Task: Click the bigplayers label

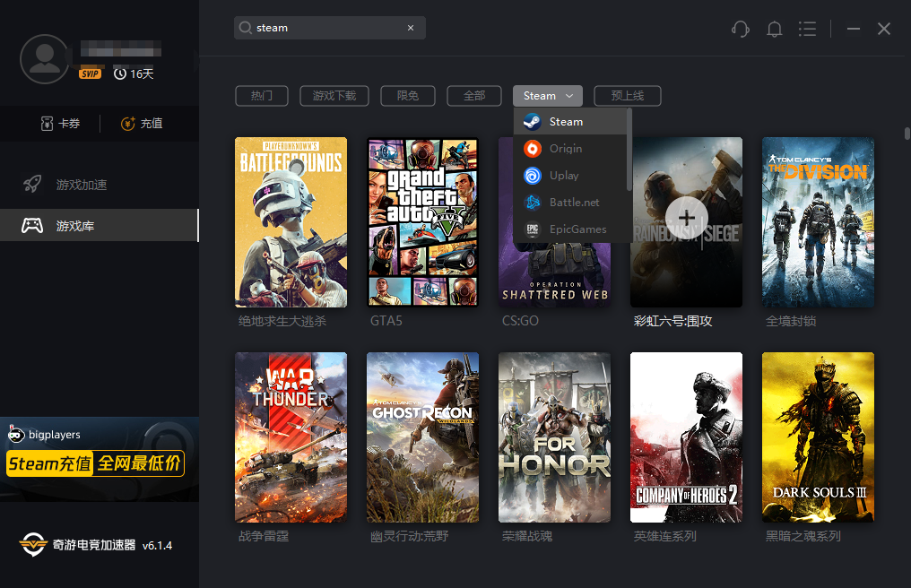Action: [x=55, y=435]
